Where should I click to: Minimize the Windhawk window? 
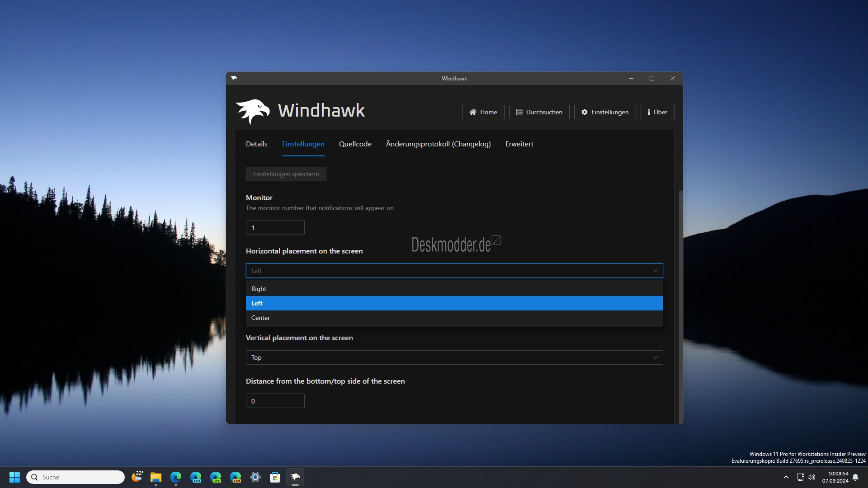pyautogui.click(x=631, y=78)
